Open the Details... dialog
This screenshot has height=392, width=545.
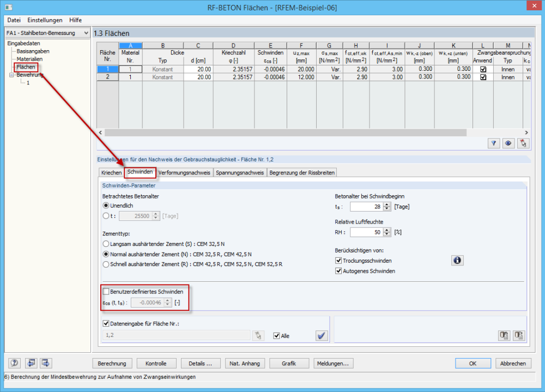point(200,364)
